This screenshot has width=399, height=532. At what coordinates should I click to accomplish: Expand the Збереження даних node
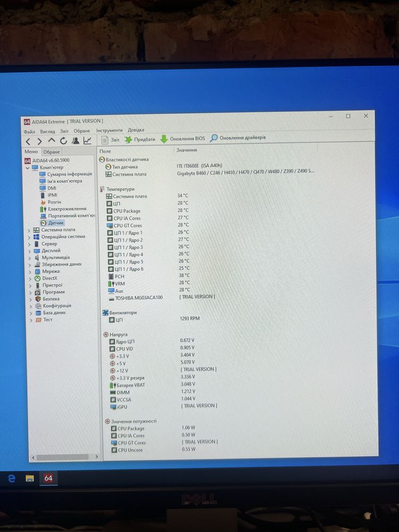click(30, 265)
